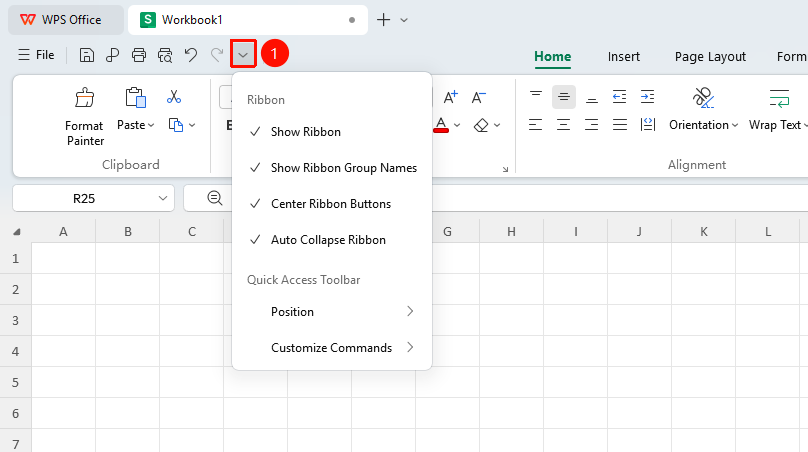Screen dimensions: 808x452
Task: Expand the Customize Commands submenu
Action: (332, 348)
